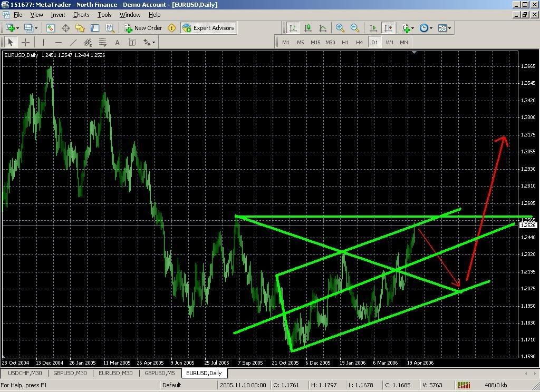
Task: Switch chart to Candlesticks mode
Action: pos(308,28)
